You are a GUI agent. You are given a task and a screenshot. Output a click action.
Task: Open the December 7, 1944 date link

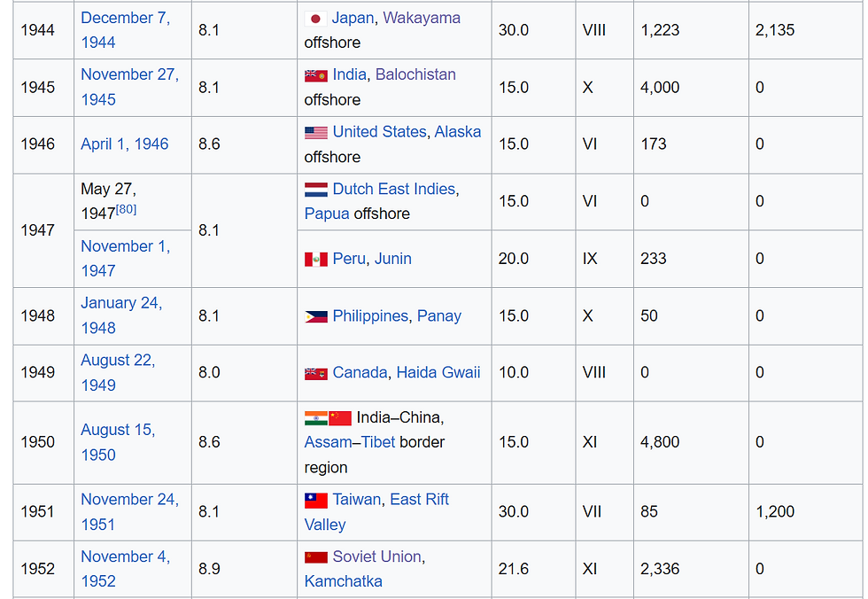coord(126,30)
